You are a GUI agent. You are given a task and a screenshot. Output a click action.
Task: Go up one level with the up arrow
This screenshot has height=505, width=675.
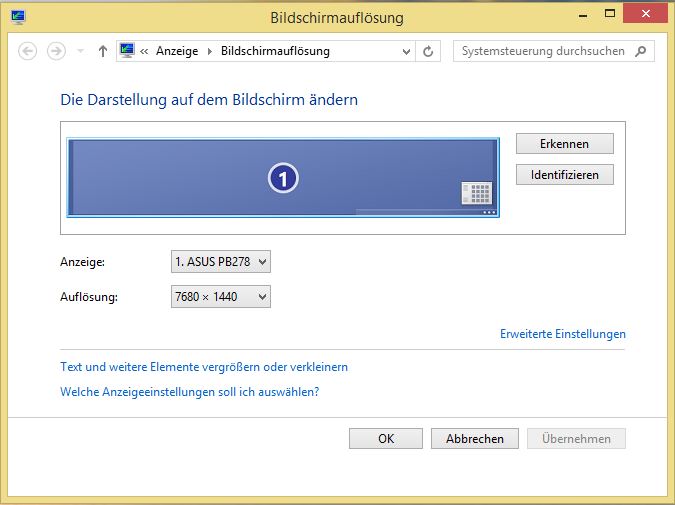(x=102, y=51)
